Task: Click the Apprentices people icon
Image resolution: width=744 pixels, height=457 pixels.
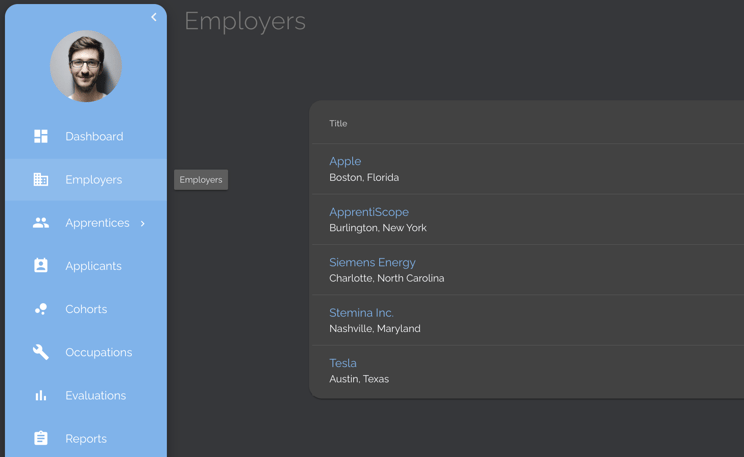Action: [41, 223]
